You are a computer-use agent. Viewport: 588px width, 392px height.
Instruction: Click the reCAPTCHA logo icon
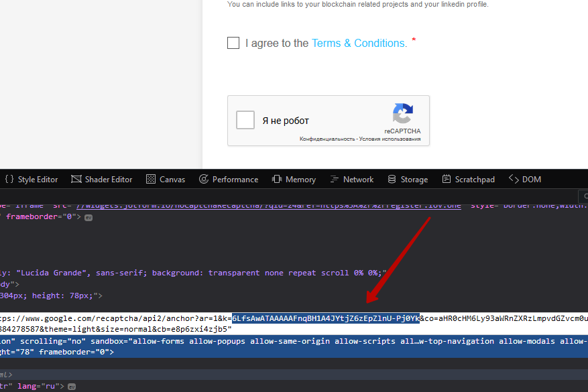pos(402,113)
